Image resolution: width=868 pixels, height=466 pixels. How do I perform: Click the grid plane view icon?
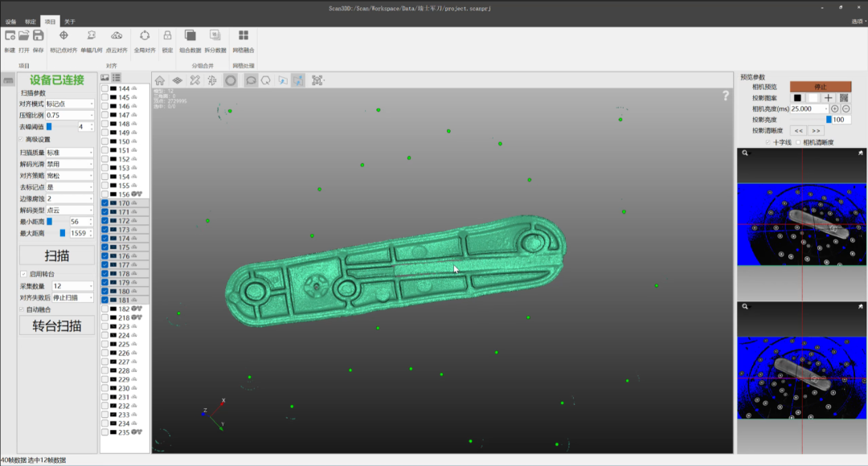(177, 81)
